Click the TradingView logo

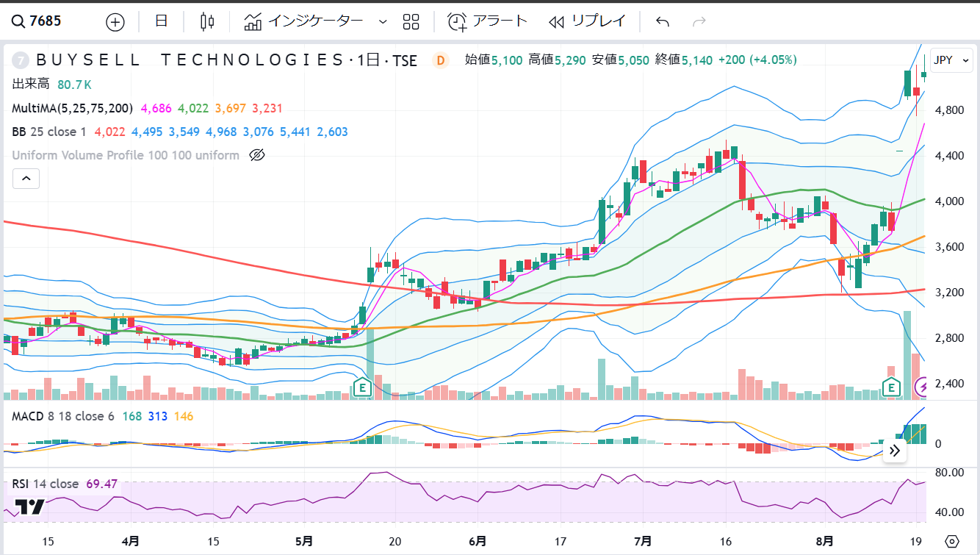[x=30, y=506]
